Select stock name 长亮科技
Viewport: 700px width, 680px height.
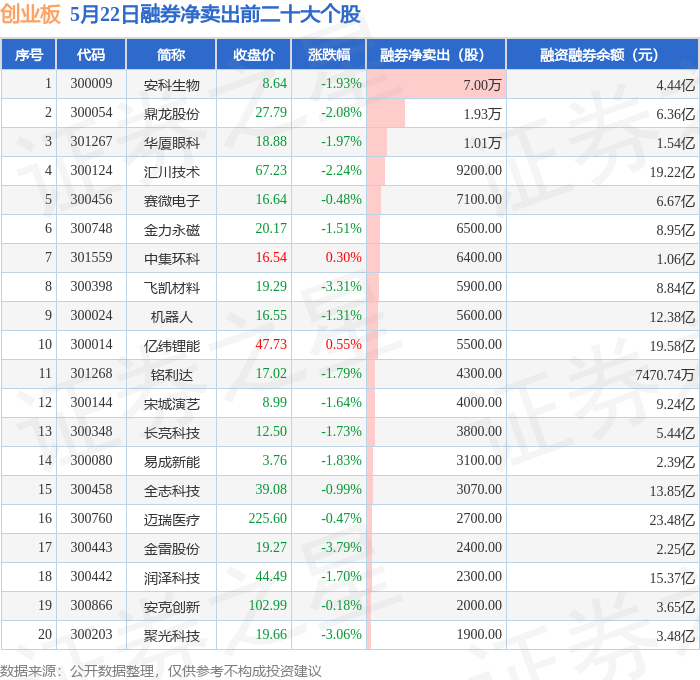(171, 433)
